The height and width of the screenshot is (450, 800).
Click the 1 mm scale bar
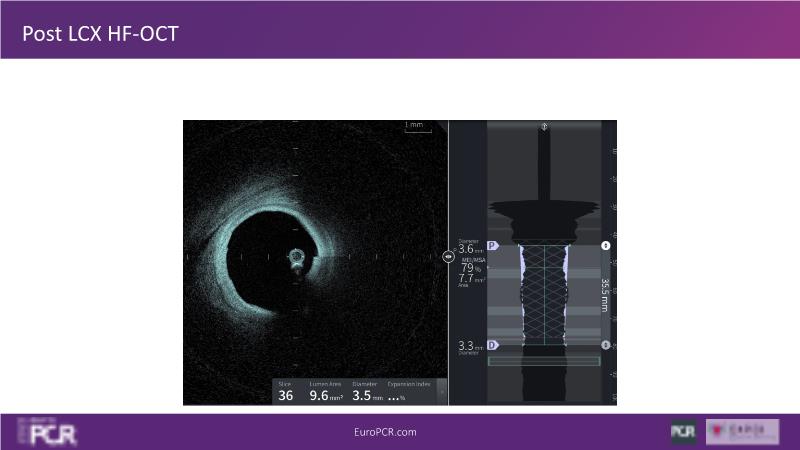(414, 126)
